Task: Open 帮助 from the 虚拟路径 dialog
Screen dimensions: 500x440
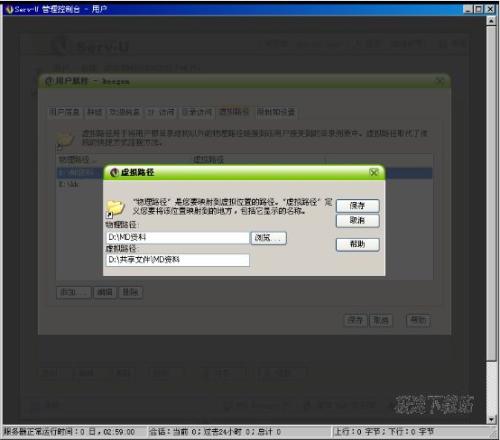Action: pos(357,244)
